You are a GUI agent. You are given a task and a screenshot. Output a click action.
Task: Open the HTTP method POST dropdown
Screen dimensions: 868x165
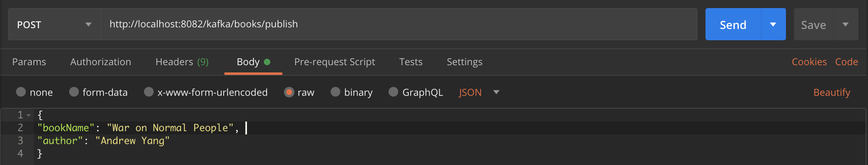[x=54, y=25]
